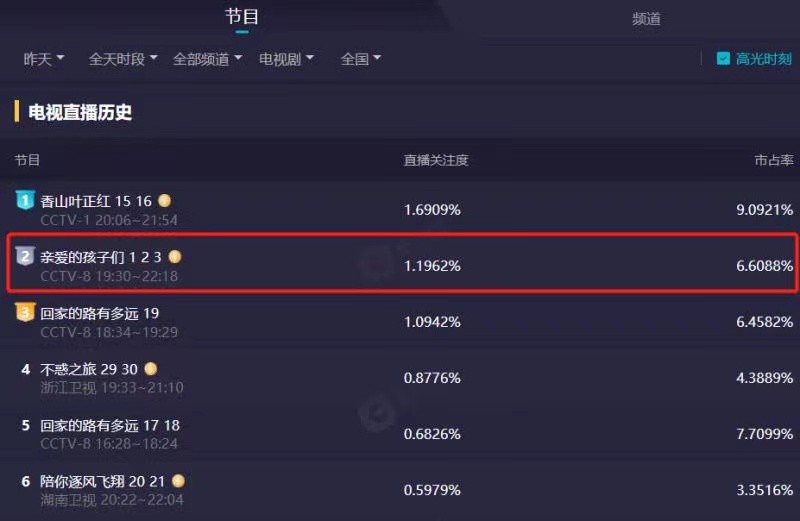Sort by 市占率 column header
800x521 pixels.
click(773, 160)
